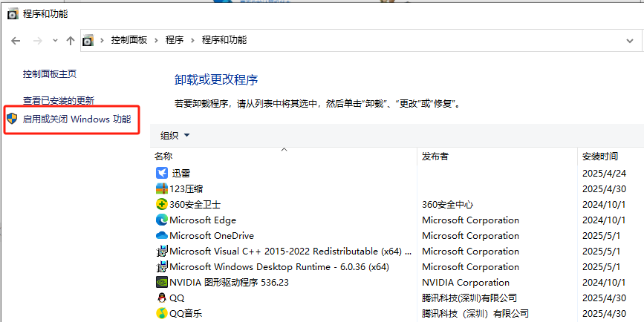Click the shield icon beside Windows 功能
The image size is (644, 322).
[x=13, y=119]
